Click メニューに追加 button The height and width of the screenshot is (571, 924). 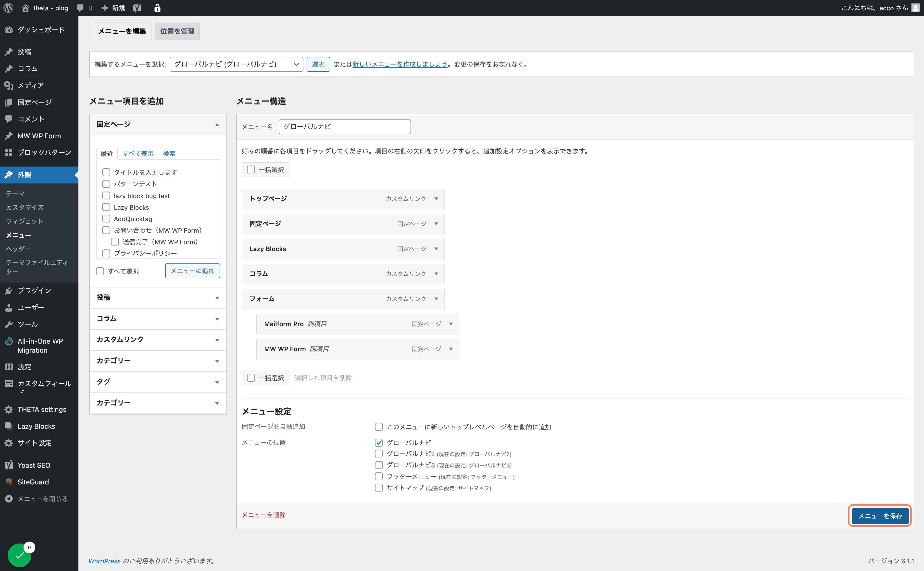tap(192, 271)
